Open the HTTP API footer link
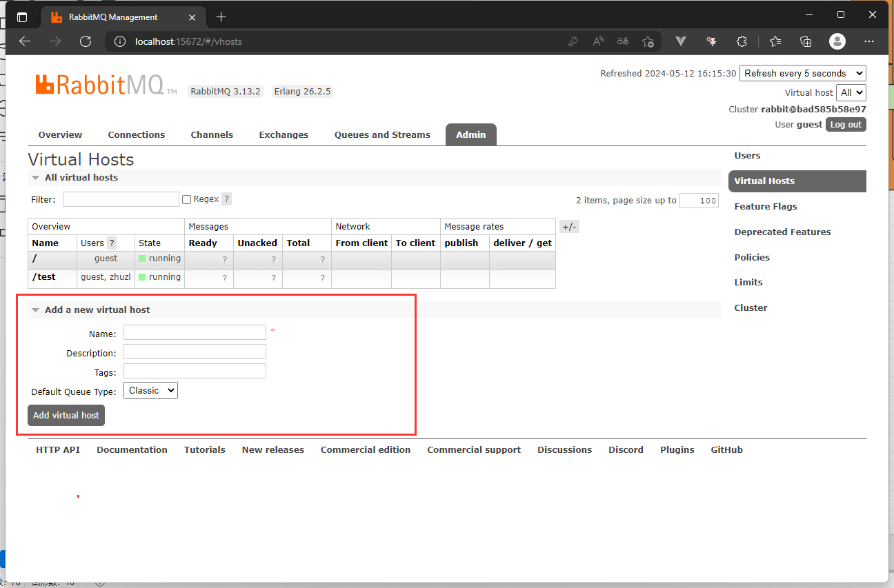 pyautogui.click(x=58, y=449)
